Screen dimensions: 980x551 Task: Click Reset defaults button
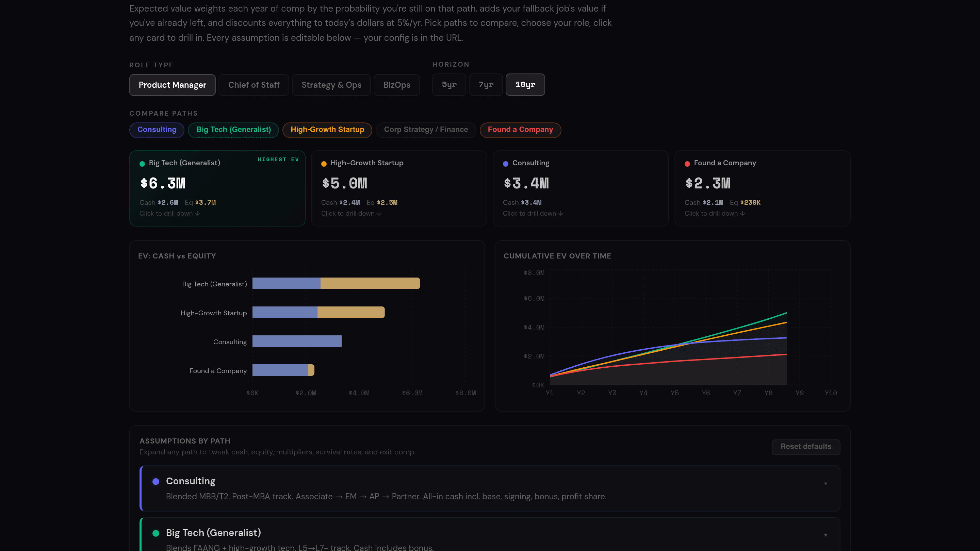[806, 447]
